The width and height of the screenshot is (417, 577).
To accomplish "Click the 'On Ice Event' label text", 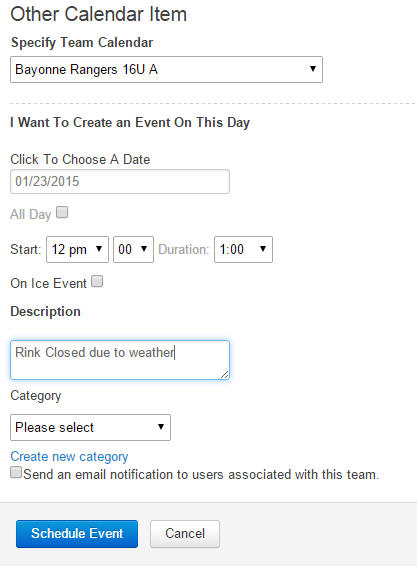I will [x=48, y=283].
